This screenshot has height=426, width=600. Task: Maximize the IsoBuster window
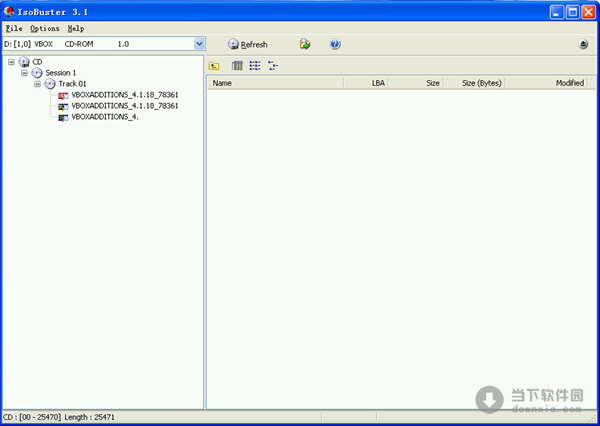[x=573, y=12]
